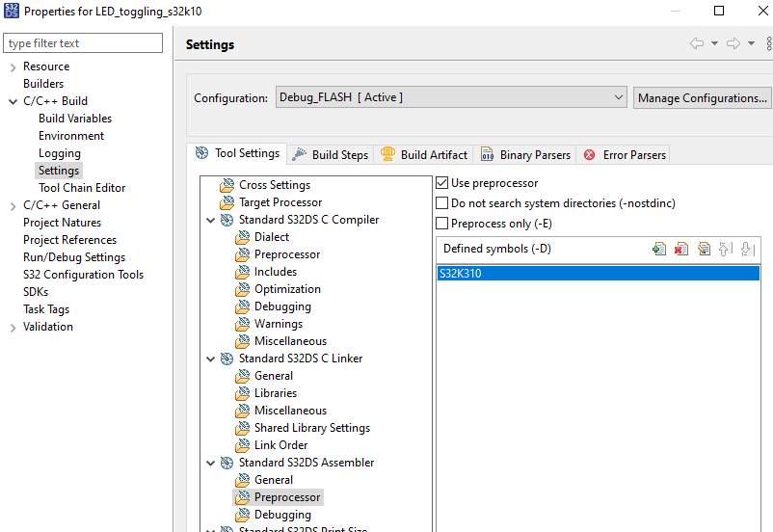773x532 pixels.
Task: Click the Includes folder icon
Action: pos(243,272)
